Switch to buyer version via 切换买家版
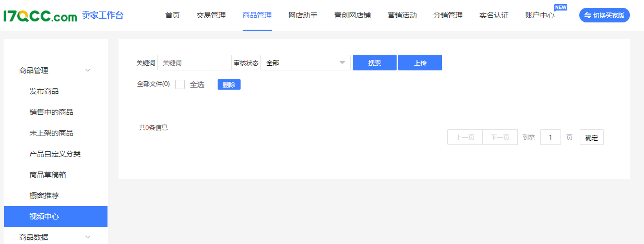This screenshot has height=244, width=644. pyautogui.click(x=604, y=15)
